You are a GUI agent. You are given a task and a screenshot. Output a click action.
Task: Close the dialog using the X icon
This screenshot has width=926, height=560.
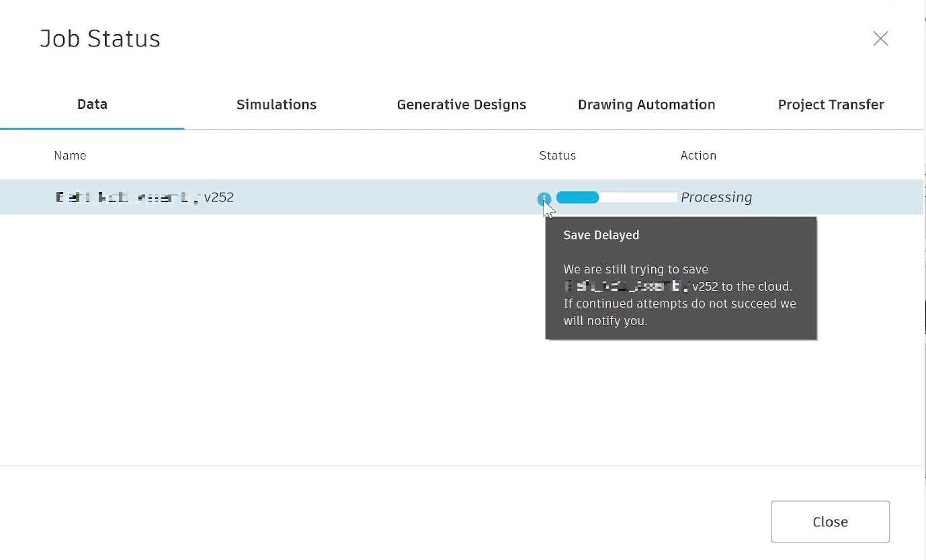point(880,39)
